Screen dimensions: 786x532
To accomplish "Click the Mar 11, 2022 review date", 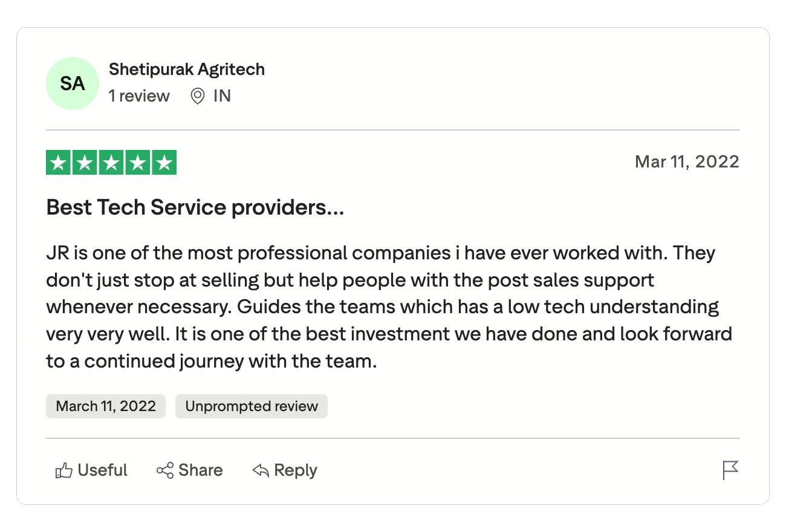I will [687, 162].
